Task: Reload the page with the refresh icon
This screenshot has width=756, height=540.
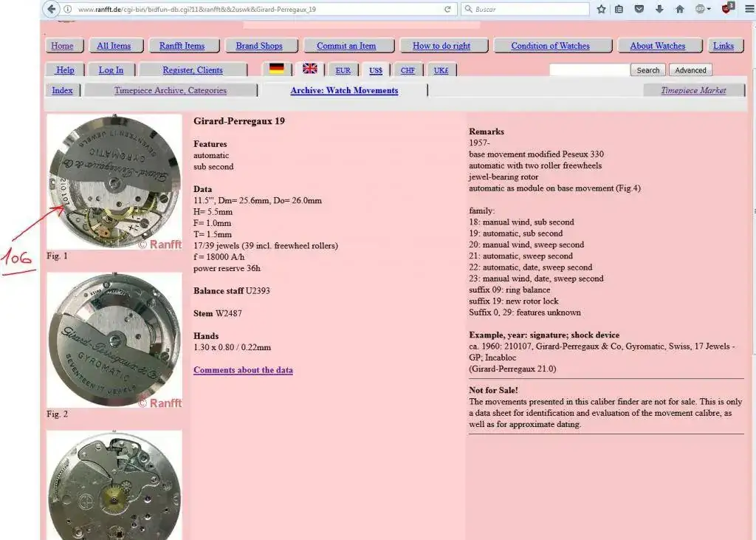Action: coord(447,9)
